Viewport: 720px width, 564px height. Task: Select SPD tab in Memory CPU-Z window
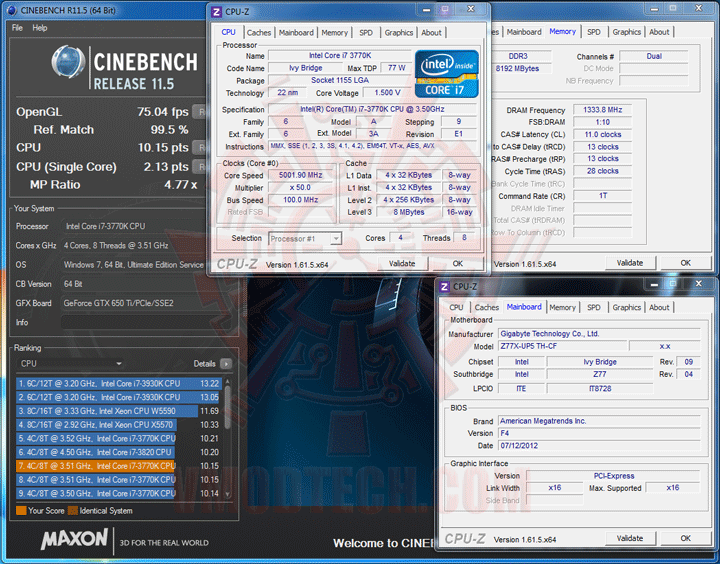pyautogui.click(x=594, y=32)
